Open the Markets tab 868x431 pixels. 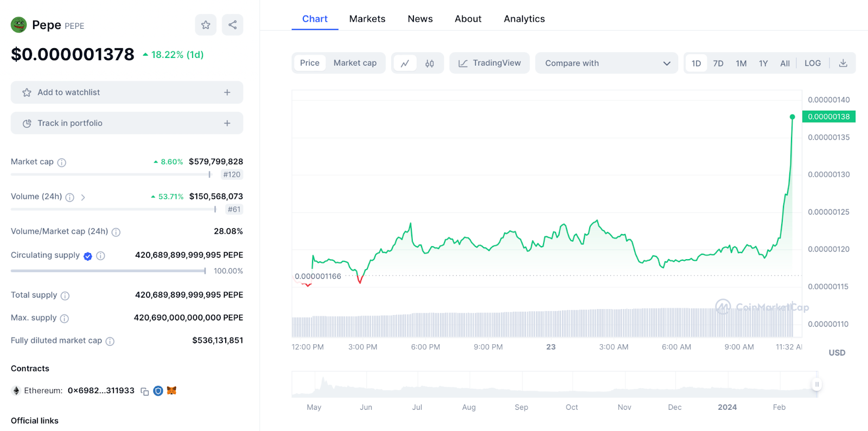click(367, 19)
